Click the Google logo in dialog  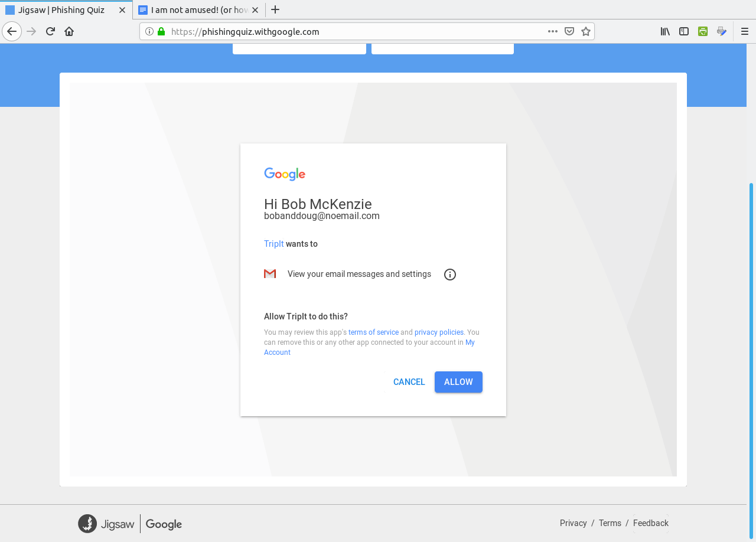(285, 174)
